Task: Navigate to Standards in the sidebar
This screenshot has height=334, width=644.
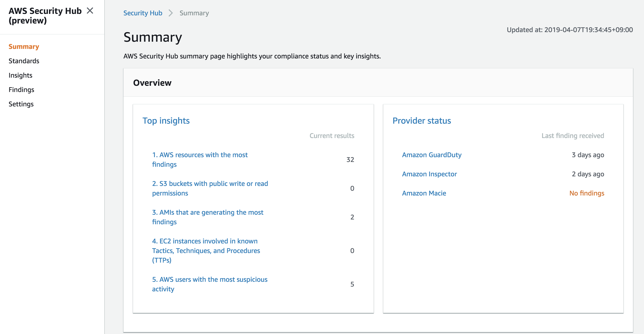Action: (x=24, y=61)
